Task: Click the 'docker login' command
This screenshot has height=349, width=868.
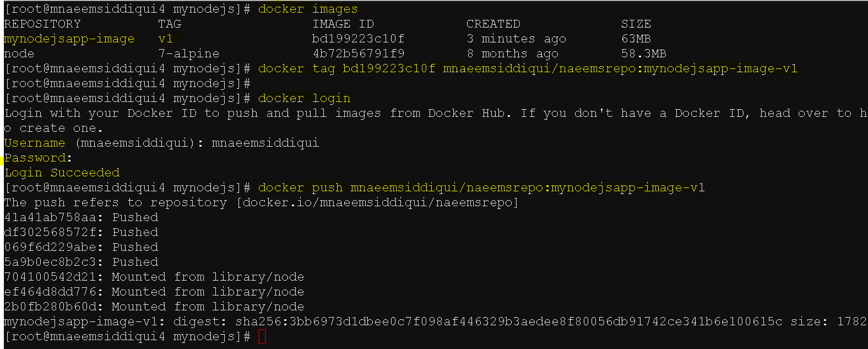Action: tap(304, 98)
